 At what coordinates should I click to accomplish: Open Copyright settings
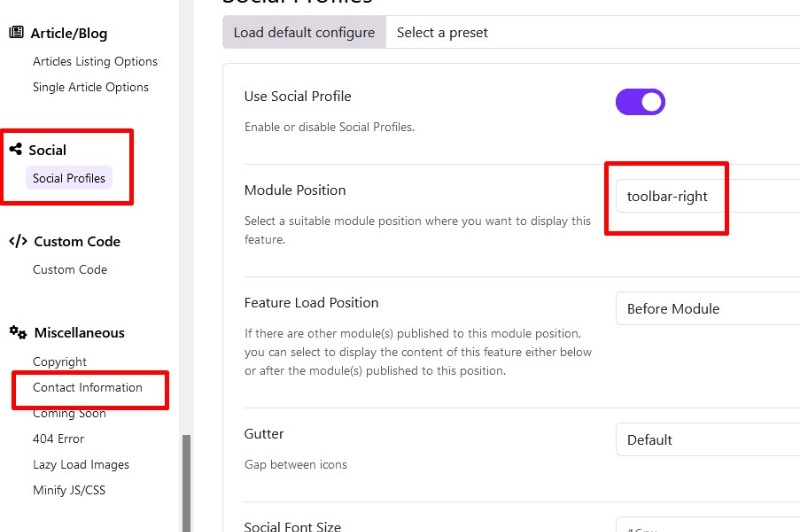(x=60, y=362)
